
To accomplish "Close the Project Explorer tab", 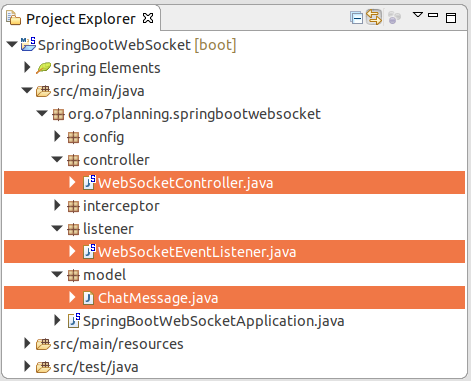I will tap(148, 18).
